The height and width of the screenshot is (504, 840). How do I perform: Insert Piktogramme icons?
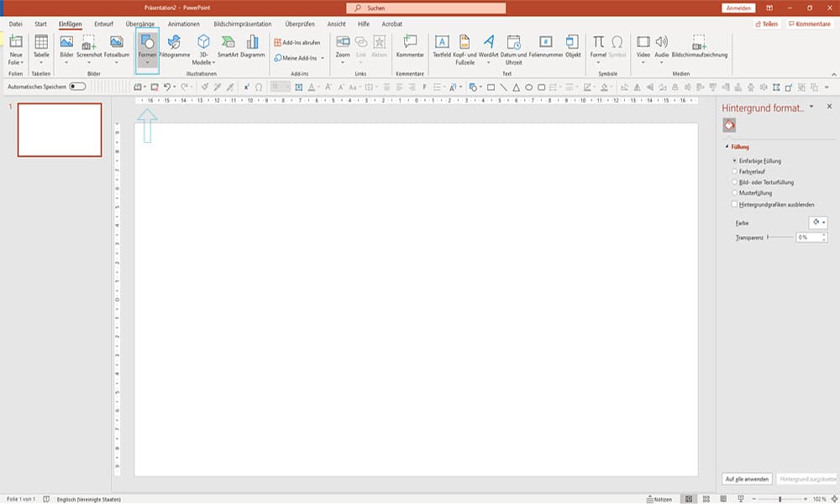tap(175, 46)
